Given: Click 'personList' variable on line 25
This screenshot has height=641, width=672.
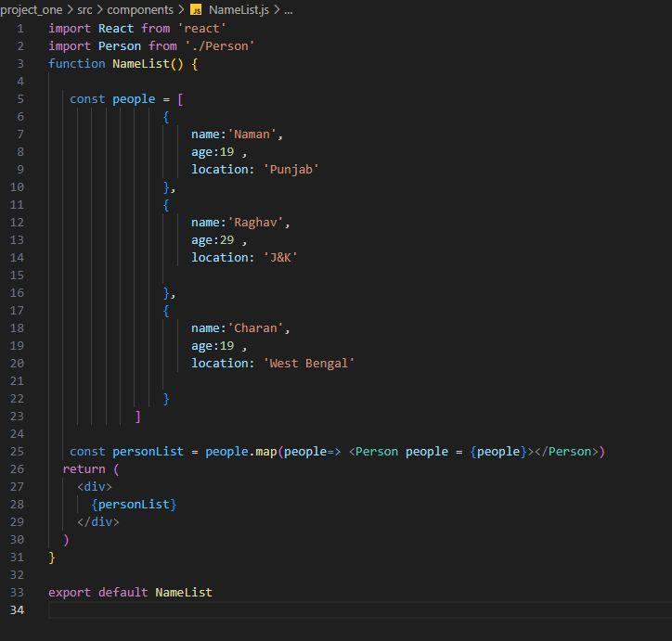Looking at the screenshot, I should pyautogui.click(x=148, y=452).
